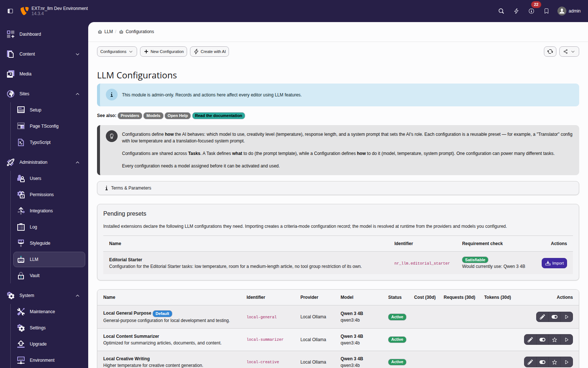Open the Permissions module
Viewport: 588px width, 368px height.
[x=49, y=195]
